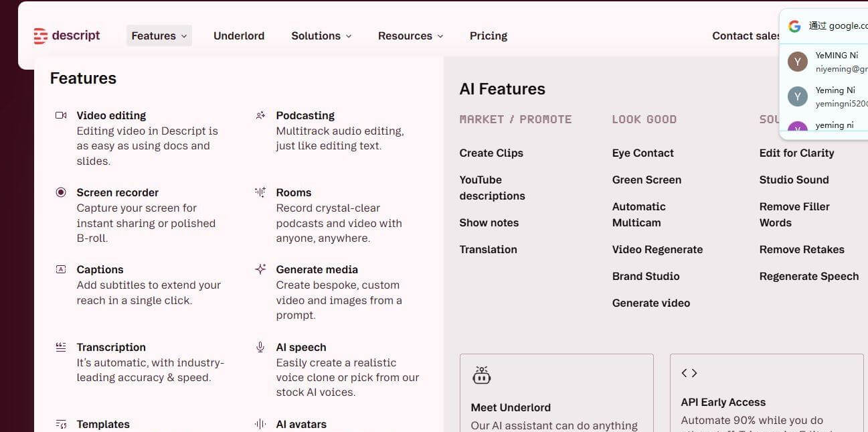
Task: Click text 'Multitrack audio editing, just like editing text.'
Action: click(340, 139)
